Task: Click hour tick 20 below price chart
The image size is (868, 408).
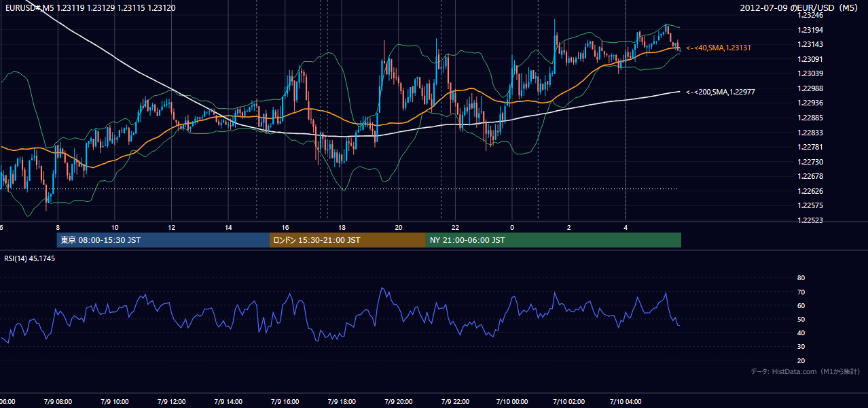Action: (399, 227)
